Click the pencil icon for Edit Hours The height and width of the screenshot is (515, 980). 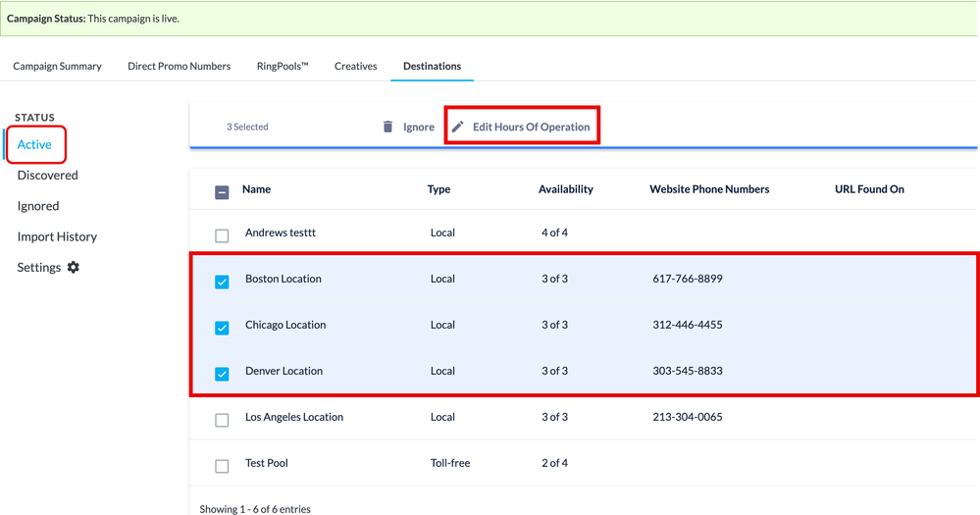tap(457, 127)
